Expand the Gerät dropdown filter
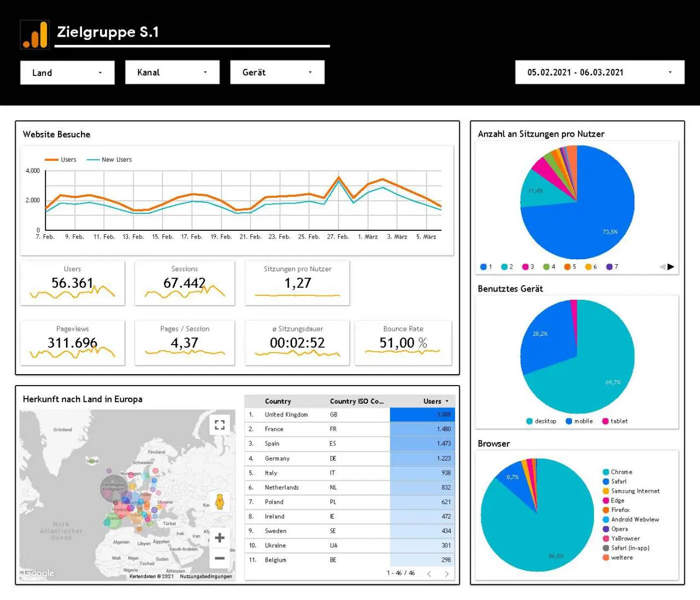This screenshot has width=700, height=600. coord(277,72)
